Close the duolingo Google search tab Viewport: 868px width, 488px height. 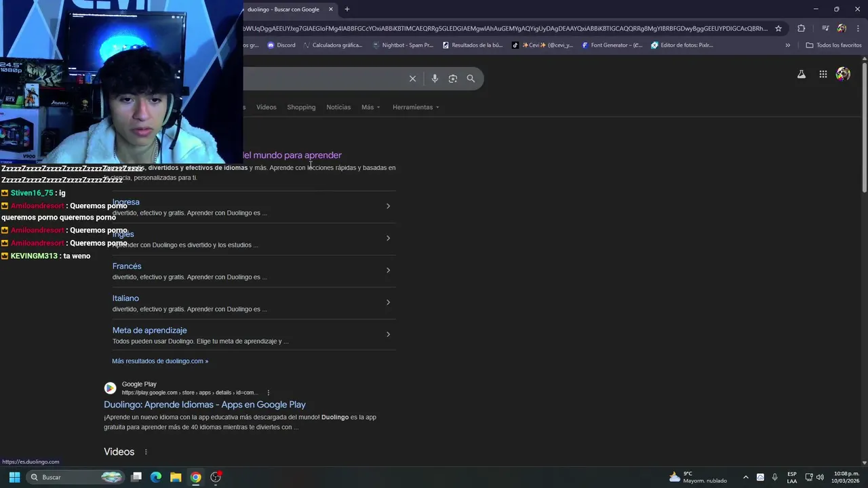click(x=331, y=9)
